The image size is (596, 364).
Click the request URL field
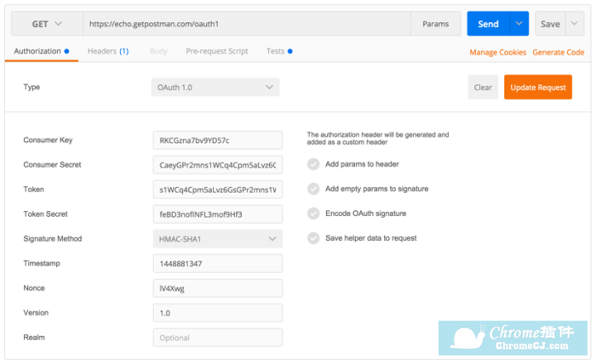point(247,24)
